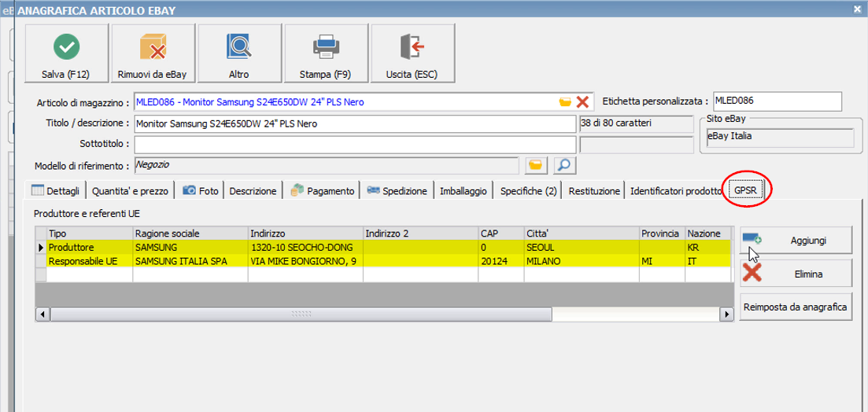Click the KR nation cell
This screenshot has height=412, width=868.
pyautogui.click(x=707, y=247)
